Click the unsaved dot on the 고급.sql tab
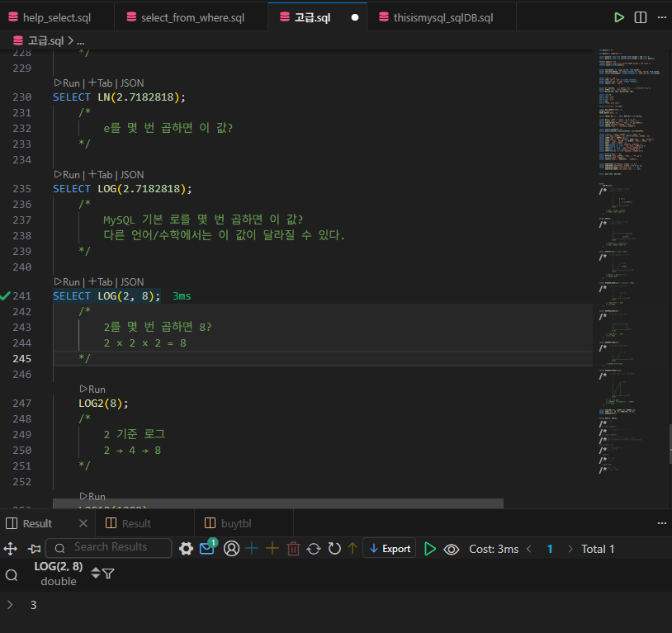Image resolution: width=672 pixels, height=633 pixels. click(355, 17)
